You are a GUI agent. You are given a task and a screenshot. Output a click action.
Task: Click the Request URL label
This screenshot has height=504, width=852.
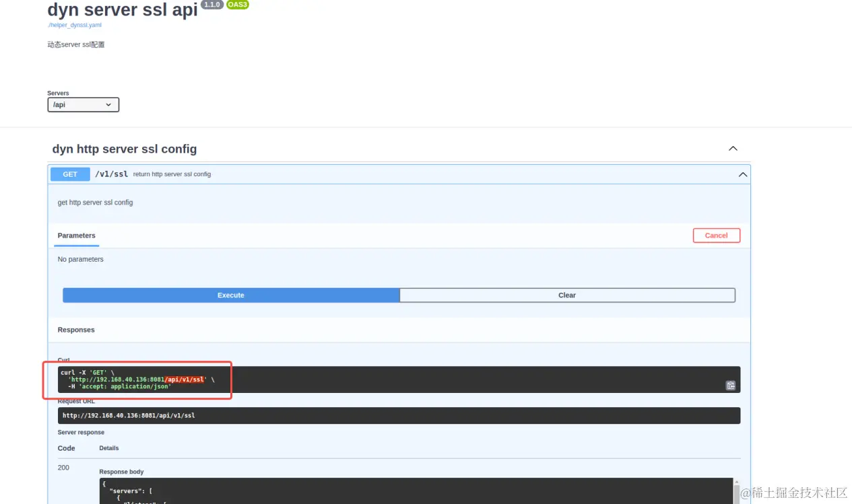(77, 402)
